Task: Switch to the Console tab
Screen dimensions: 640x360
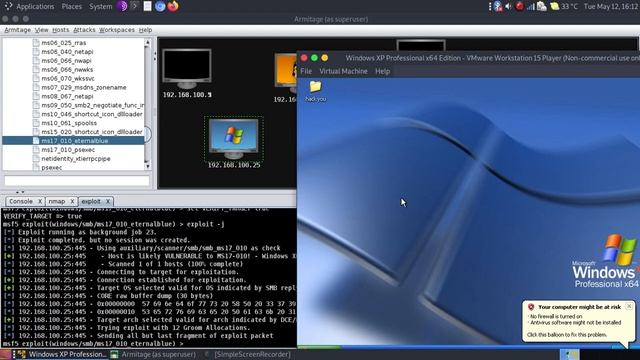Action: [x=21, y=201]
